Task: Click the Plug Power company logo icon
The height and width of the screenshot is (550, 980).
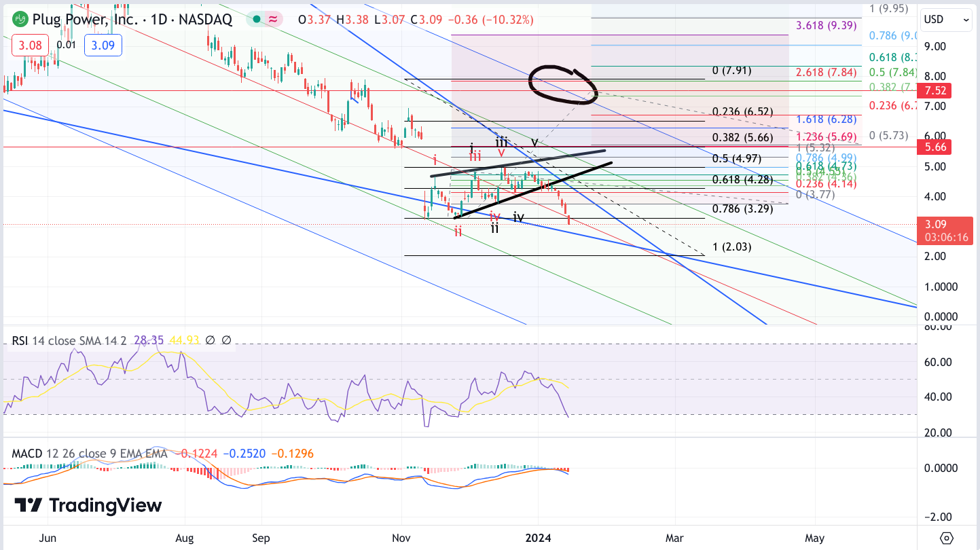Action: [20, 20]
